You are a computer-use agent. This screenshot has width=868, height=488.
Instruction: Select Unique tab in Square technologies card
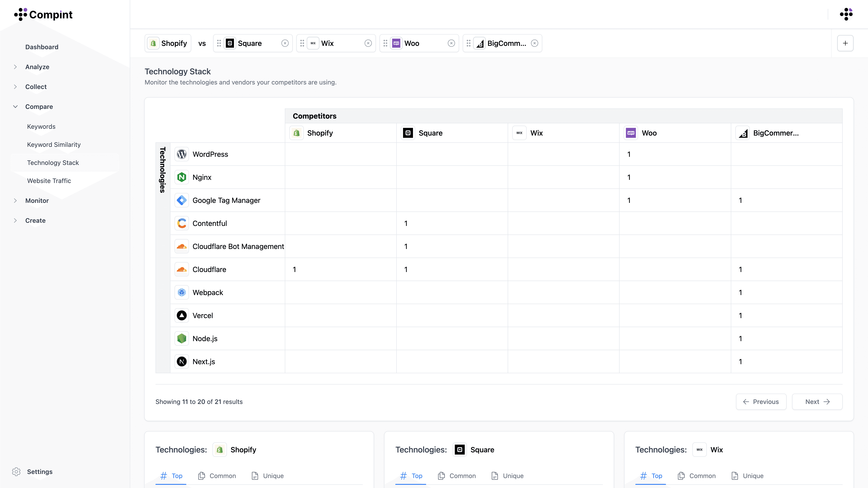pos(507,476)
